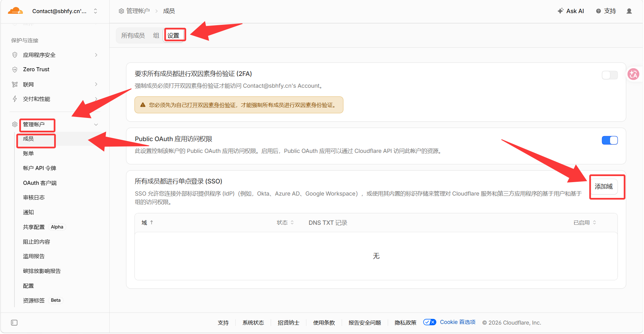Switch to the 所有成员 tab

click(133, 36)
